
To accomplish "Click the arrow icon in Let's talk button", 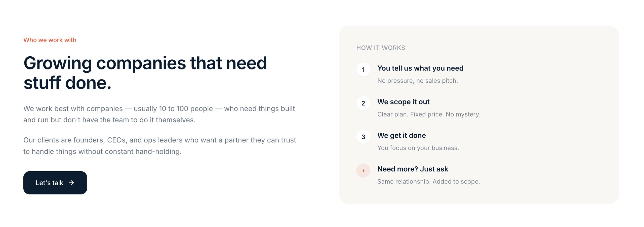I will pyautogui.click(x=71, y=183).
